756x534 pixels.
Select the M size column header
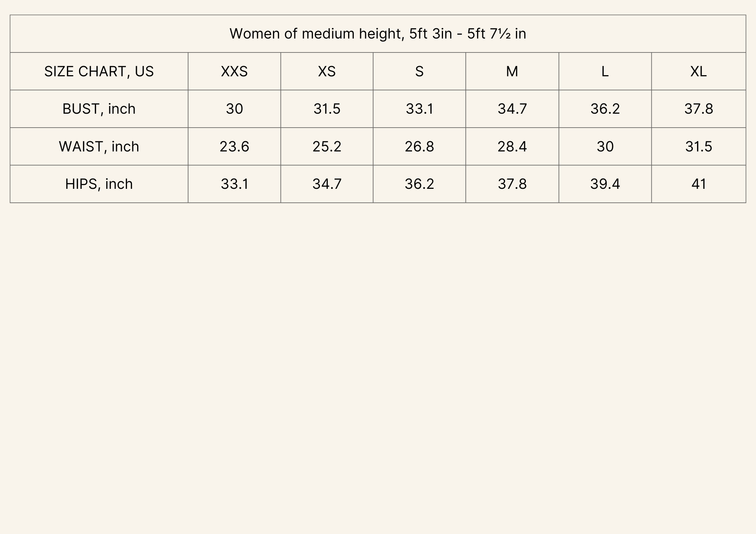point(512,71)
